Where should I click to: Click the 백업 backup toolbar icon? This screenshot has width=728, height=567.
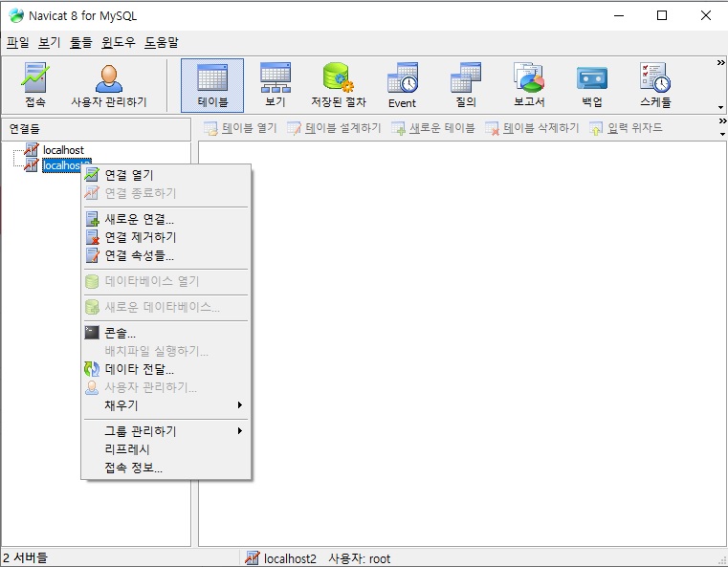click(592, 85)
